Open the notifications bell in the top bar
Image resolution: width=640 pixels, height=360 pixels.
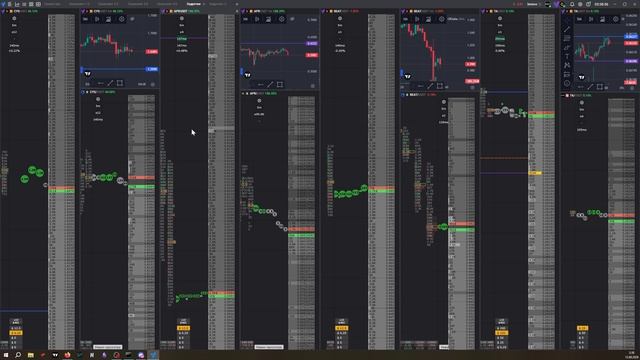[x=572, y=4]
